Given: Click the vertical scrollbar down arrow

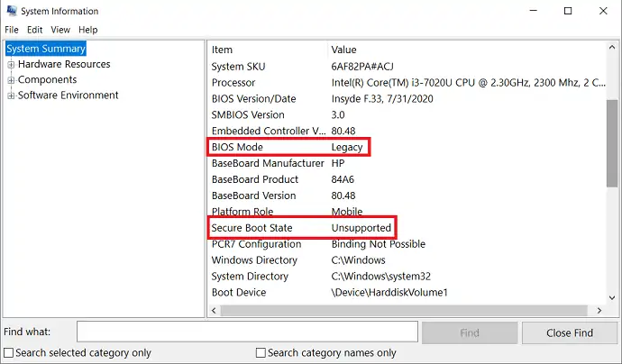Looking at the screenshot, I should (612, 298).
